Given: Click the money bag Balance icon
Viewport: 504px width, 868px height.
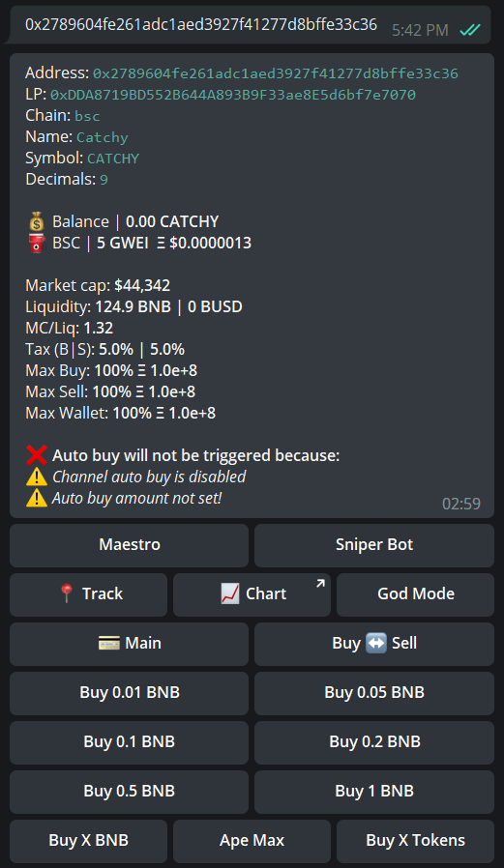Looking at the screenshot, I should [37, 222].
